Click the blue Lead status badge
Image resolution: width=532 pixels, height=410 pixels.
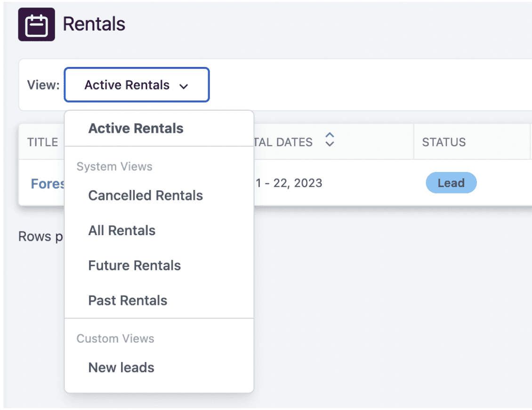(451, 183)
